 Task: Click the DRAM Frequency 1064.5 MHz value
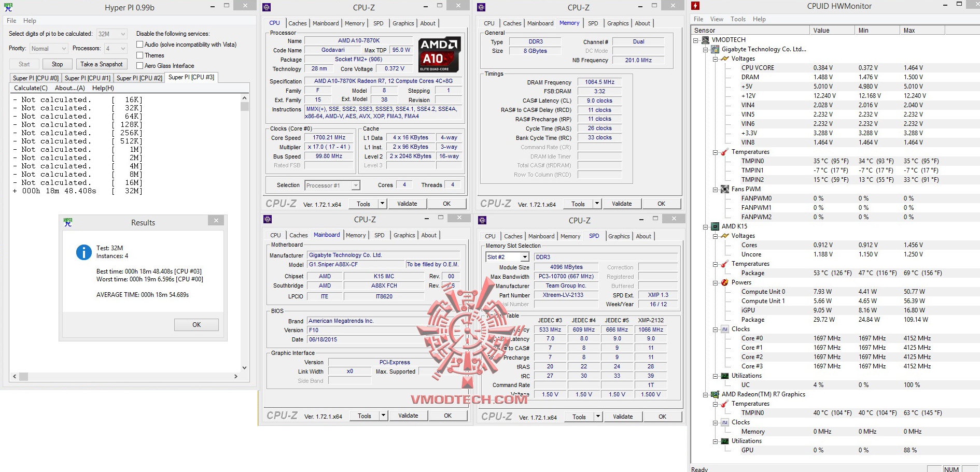pyautogui.click(x=599, y=82)
